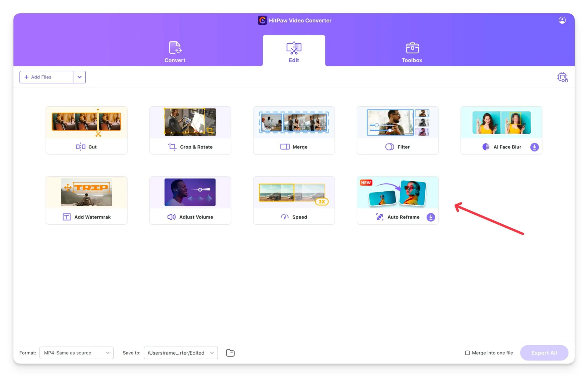The height and width of the screenshot is (377, 588).
Task: Toggle the hardware acceleration icon
Action: pos(562,77)
